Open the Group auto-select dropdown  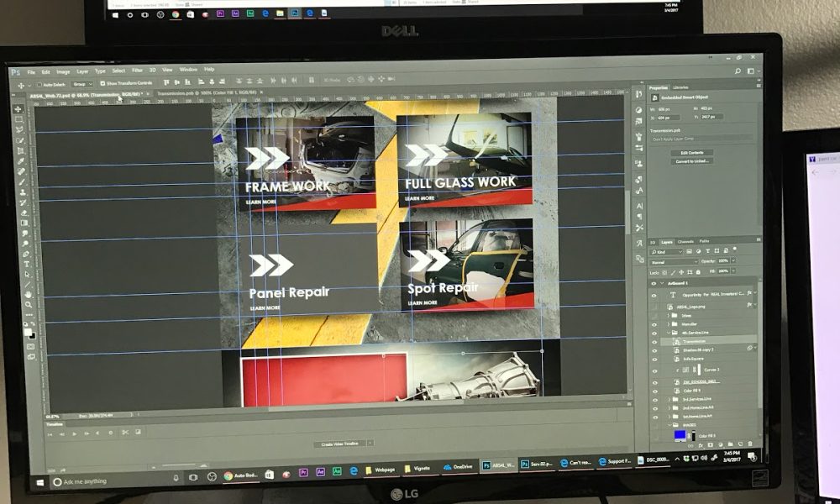[x=82, y=84]
